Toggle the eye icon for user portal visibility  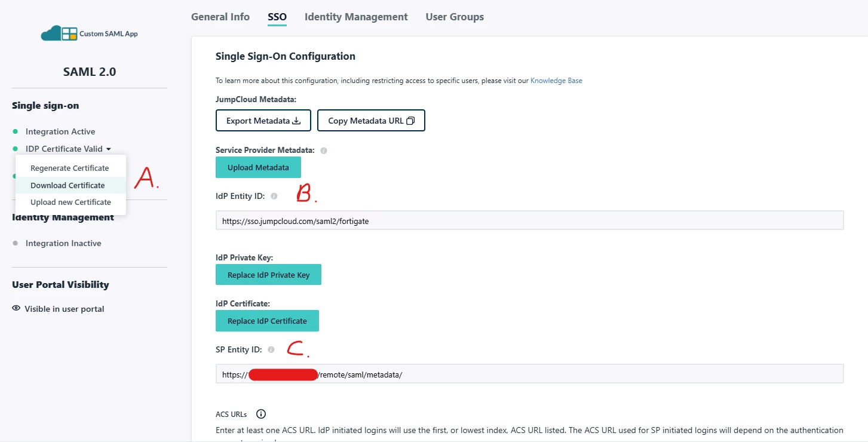[16, 308]
